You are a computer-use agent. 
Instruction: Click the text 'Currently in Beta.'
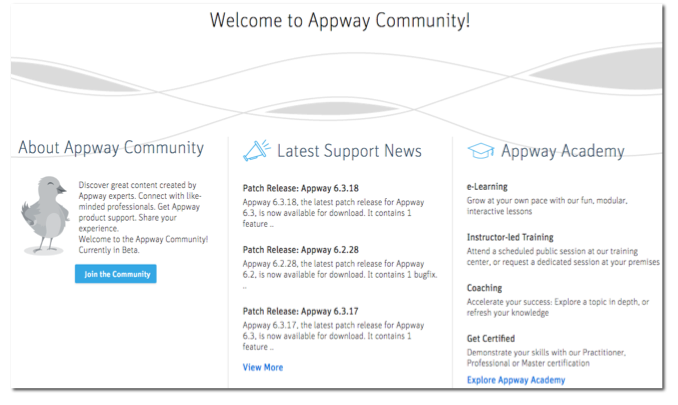(x=109, y=250)
